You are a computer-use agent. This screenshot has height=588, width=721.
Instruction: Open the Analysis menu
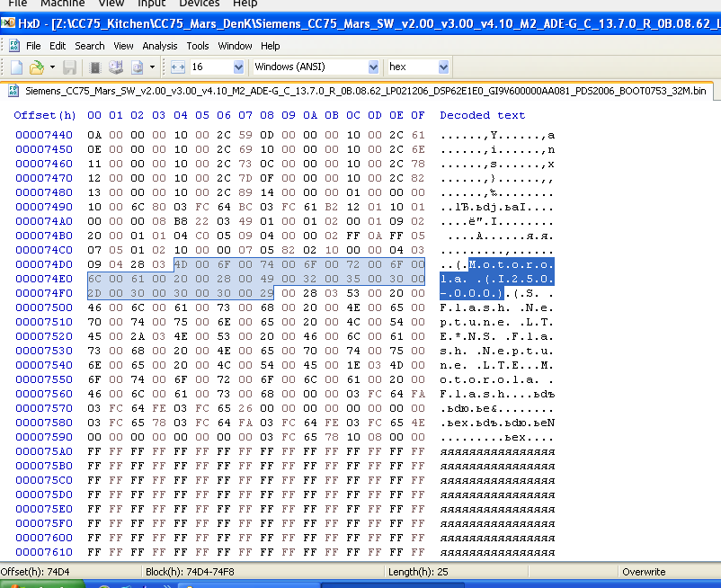tap(159, 46)
